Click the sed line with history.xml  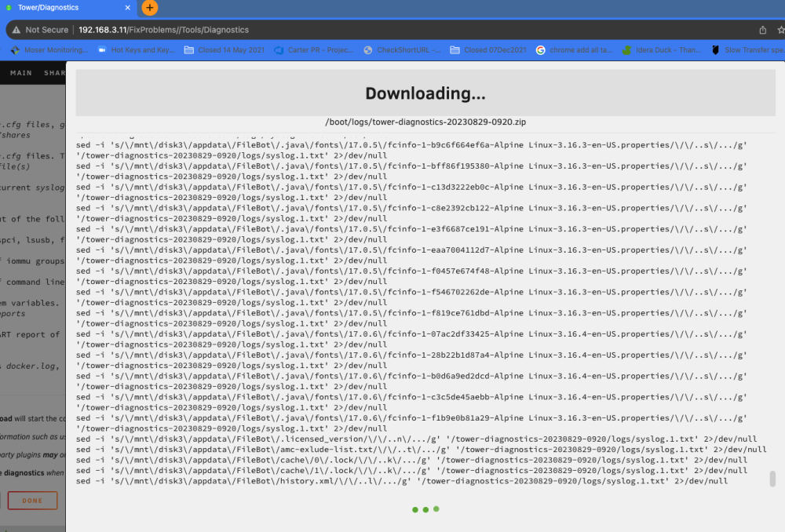coord(401,481)
